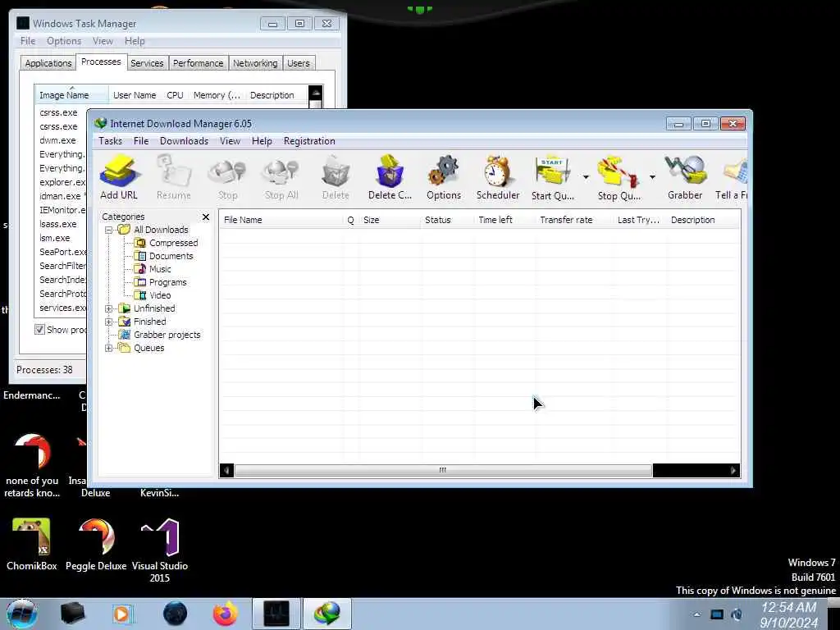
Task: Open Options menu in Task Manager
Action: tap(64, 41)
